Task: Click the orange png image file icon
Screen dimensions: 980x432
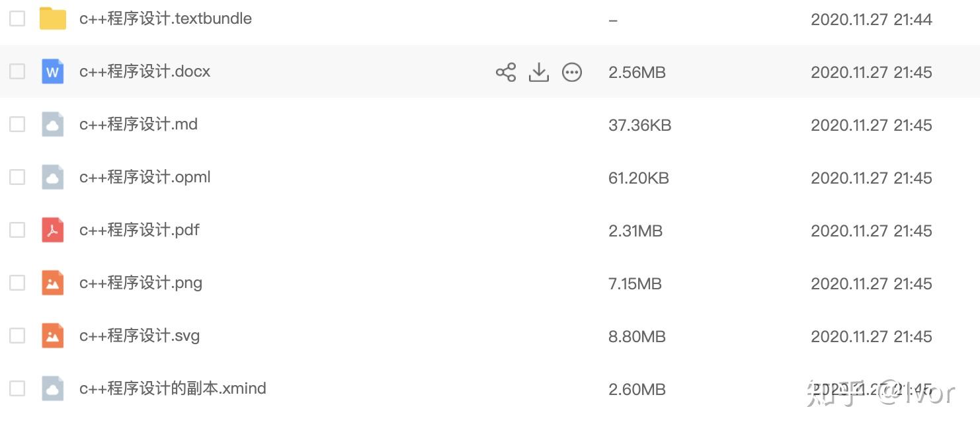Action: pyautogui.click(x=53, y=283)
